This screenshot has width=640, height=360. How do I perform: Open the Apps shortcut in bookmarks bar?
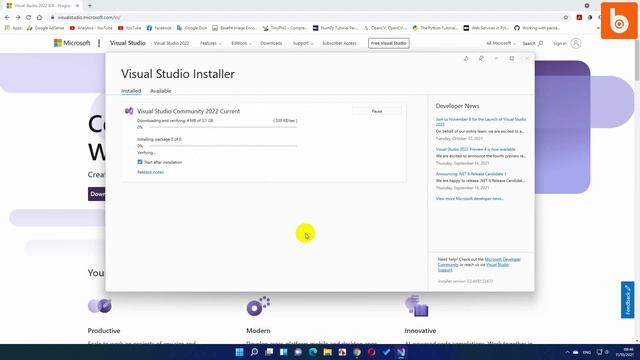pos(13,28)
